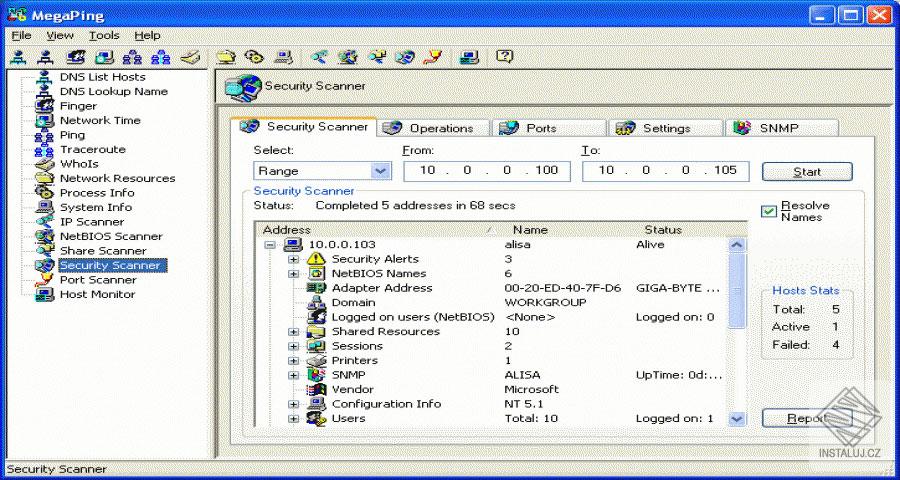Expand the Users tree node
Screen dimensions: 900x480
293,419
